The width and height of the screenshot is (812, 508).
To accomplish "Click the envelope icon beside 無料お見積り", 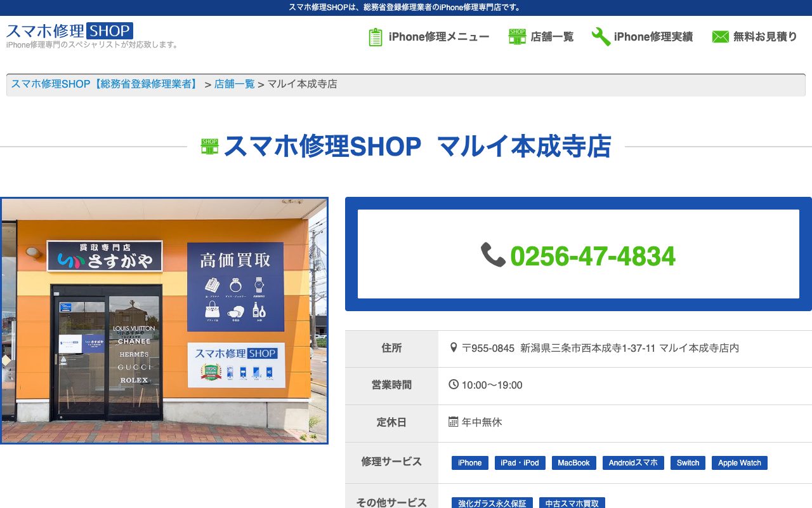I will click(x=720, y=37).
